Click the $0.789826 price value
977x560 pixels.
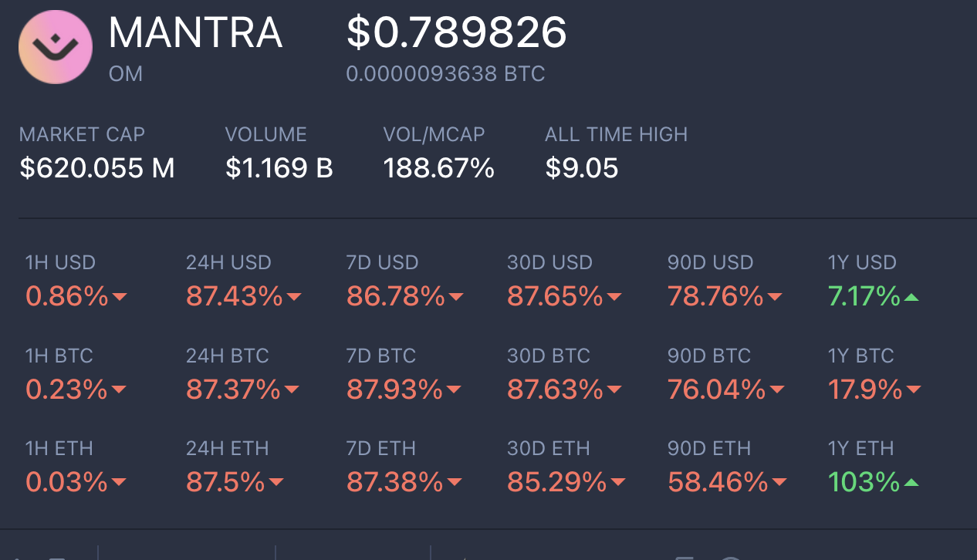(456, 32)
